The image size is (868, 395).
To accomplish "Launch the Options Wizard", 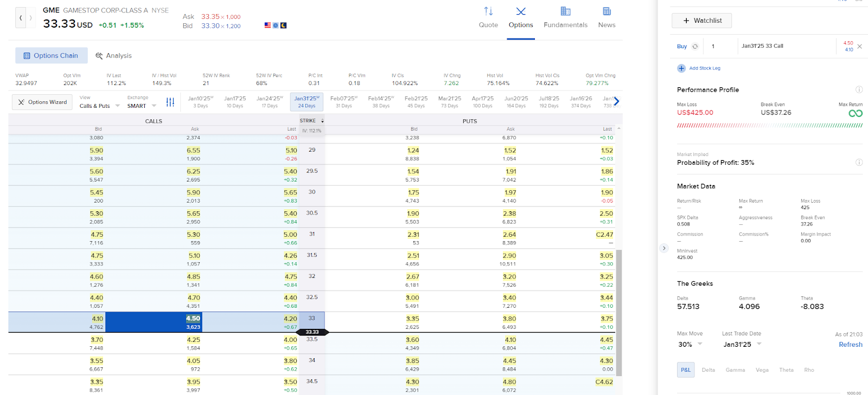I will pyautogui.click(x=42, y=102).
